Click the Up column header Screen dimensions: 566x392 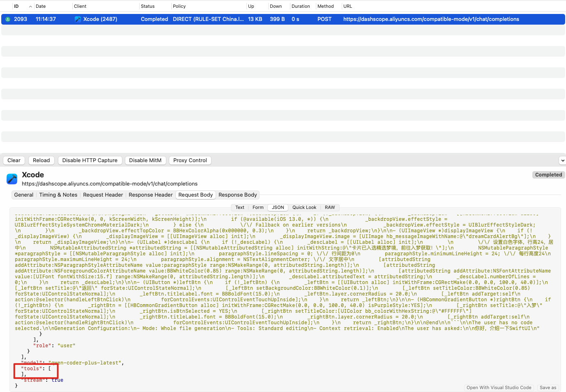(x=251, y=6)
